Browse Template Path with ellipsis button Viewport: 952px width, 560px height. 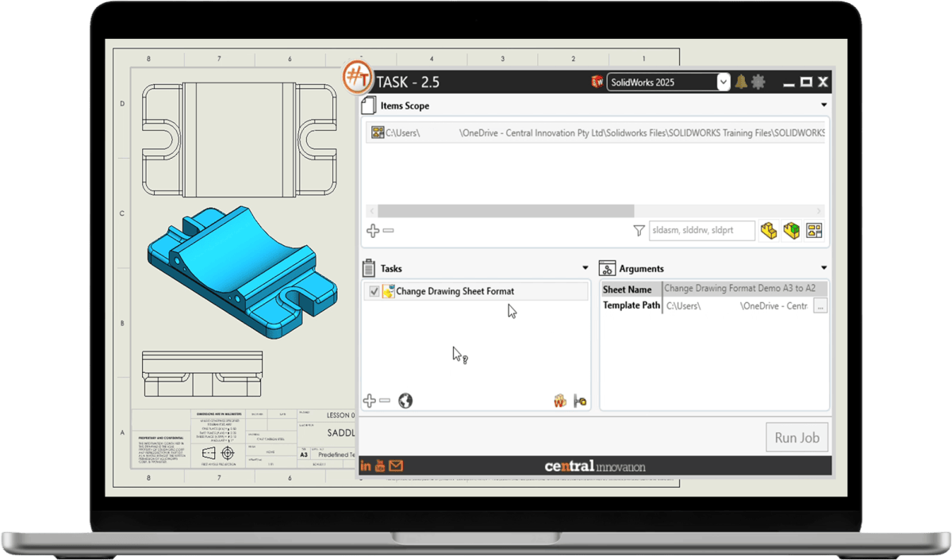(820, 306)
